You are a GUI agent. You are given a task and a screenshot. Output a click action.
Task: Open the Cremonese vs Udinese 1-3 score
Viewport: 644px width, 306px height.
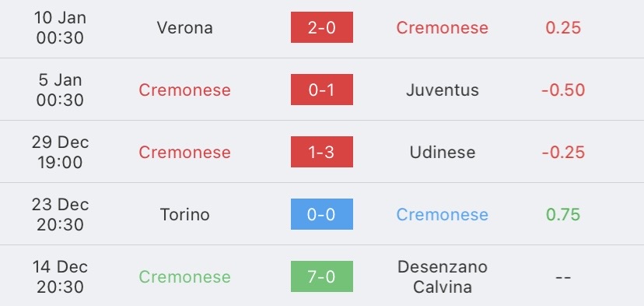(321, 152)
